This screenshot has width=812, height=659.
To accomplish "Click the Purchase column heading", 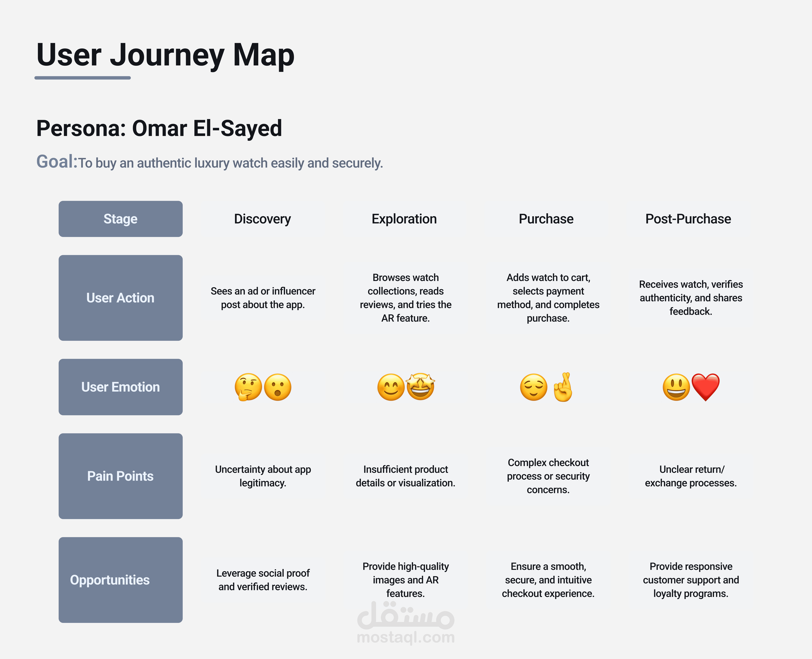I will (546, 219).
